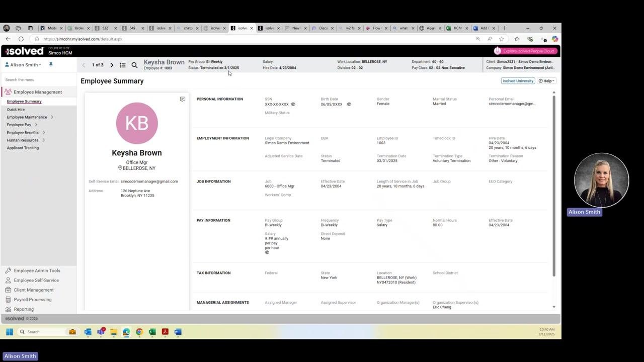Click the Search the menu field
The height and width of the screenshot is (362, 644).
coord(39,80)
